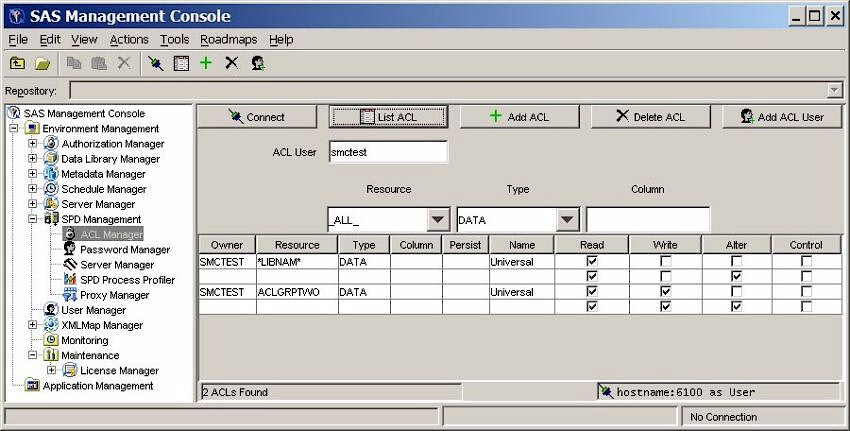Click the Add ACL User button

(782, 117)
